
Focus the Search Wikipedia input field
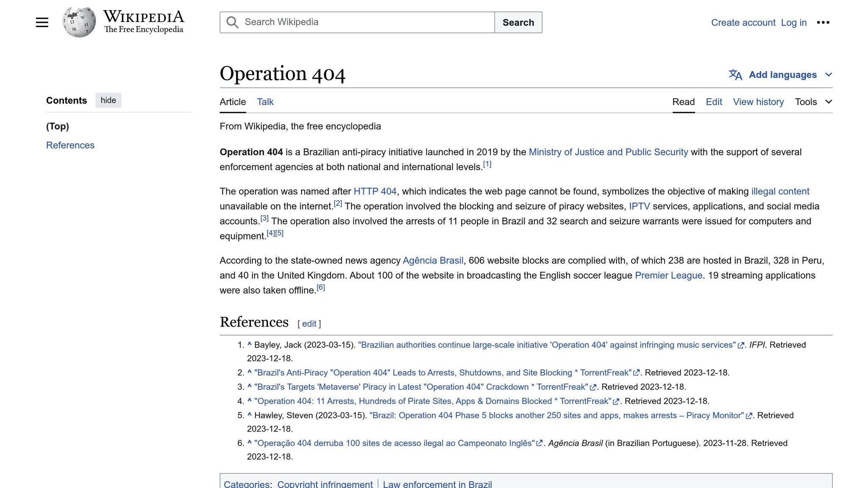[357, 22]
